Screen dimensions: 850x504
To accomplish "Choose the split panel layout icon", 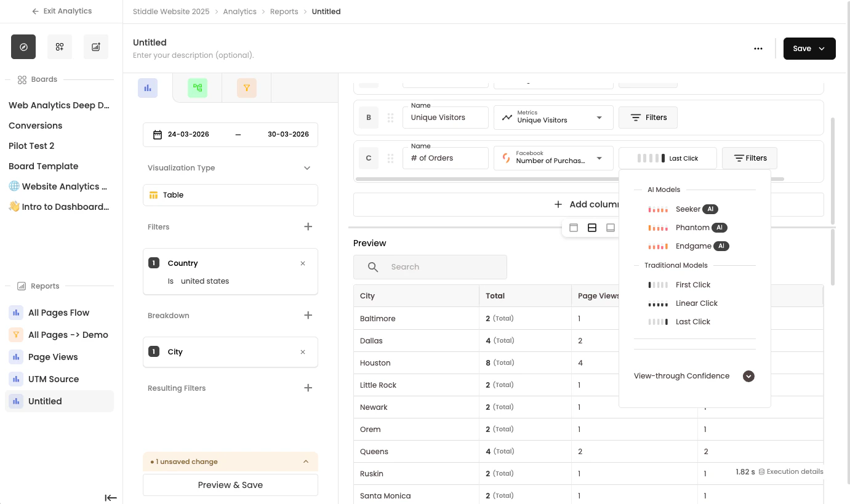I will [x=592, y=228].
